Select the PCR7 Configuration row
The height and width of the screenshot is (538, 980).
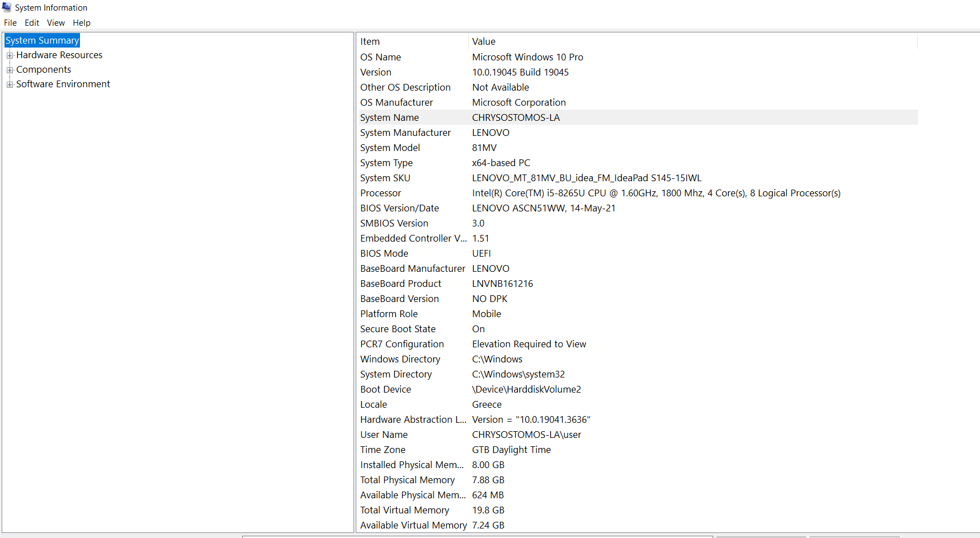coord(637,344)
